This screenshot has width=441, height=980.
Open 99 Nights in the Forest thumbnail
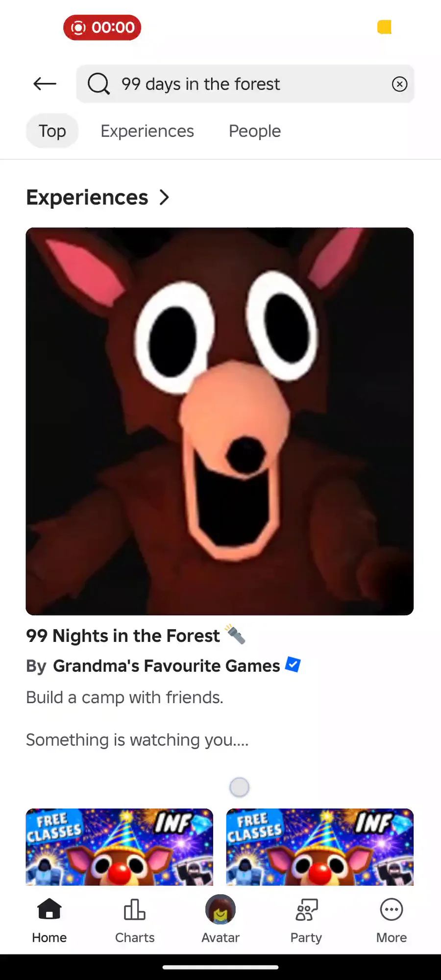pyautogui.click(x=220, y=421)
